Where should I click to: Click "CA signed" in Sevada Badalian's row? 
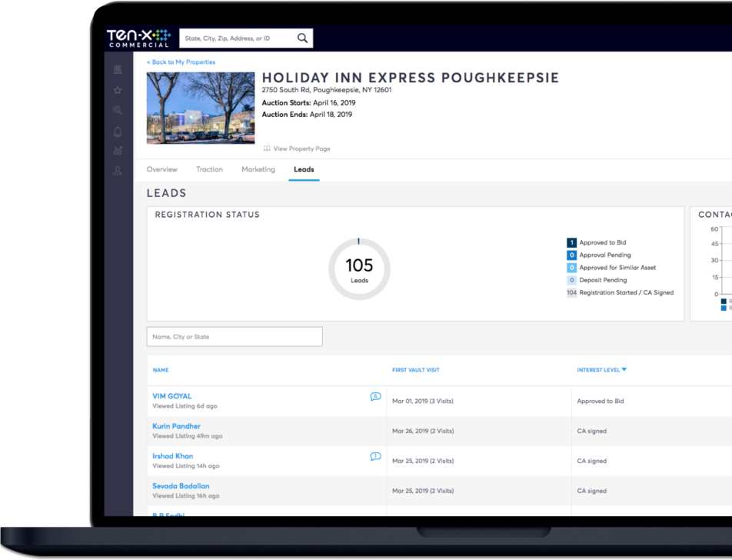[592, 491]
